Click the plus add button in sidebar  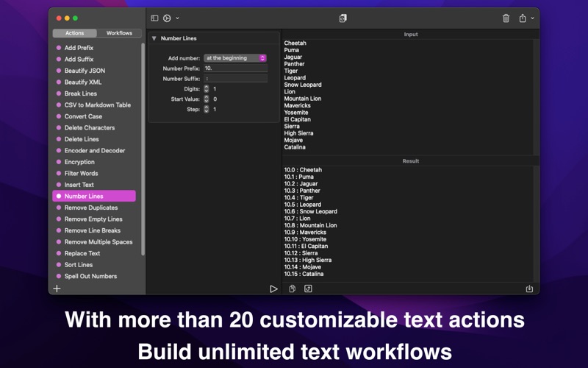[57, 289]
